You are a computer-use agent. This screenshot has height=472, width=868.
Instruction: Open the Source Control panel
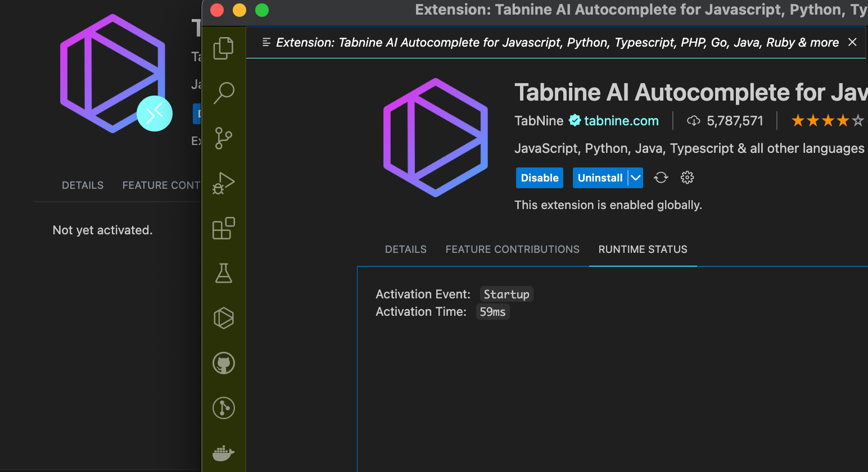(x=223, y=138)
